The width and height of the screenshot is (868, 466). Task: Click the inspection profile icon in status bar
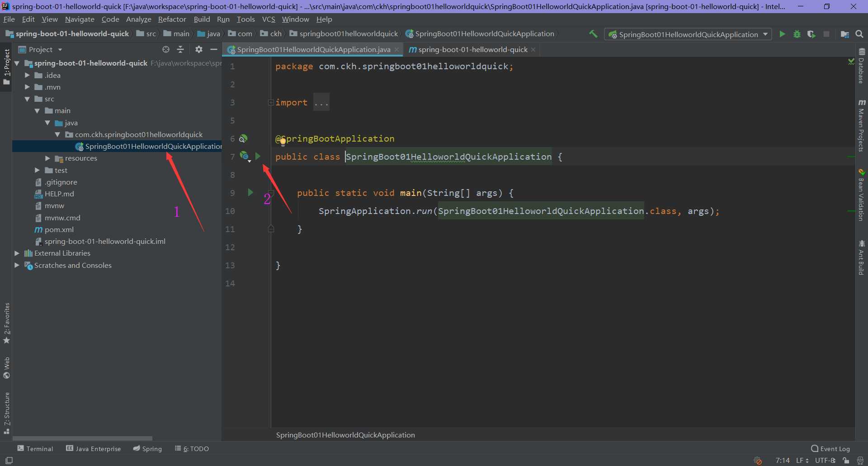coord(860,461)
